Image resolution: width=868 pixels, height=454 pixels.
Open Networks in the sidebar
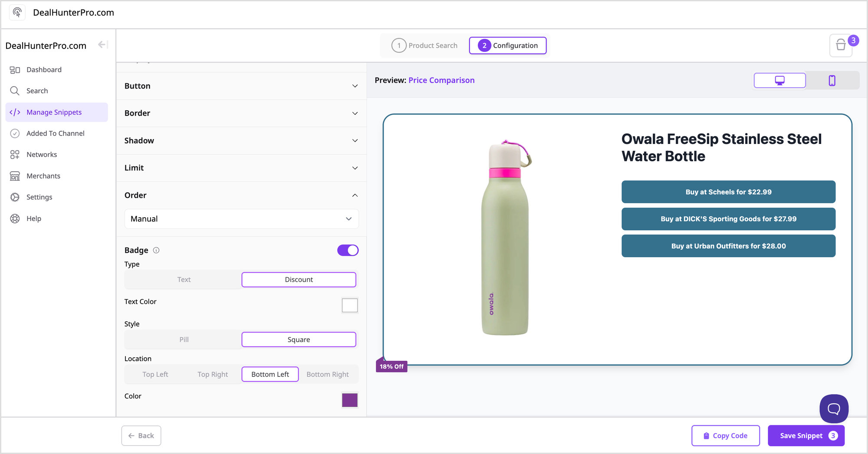pyautogui.click(x=56, y=155)
